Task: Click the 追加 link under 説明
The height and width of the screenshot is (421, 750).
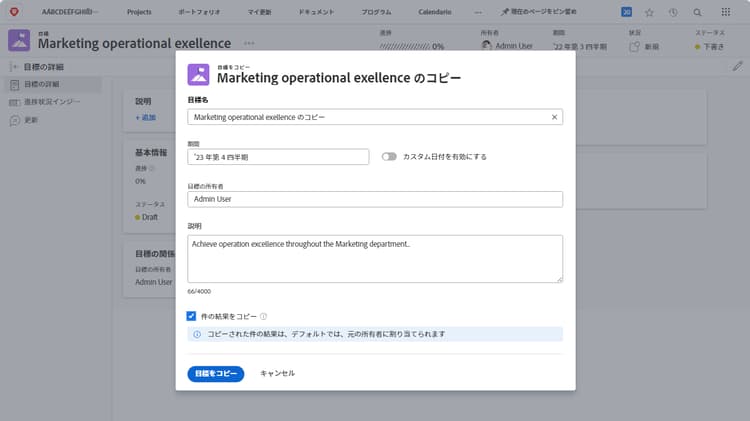Action: [146, 118]
